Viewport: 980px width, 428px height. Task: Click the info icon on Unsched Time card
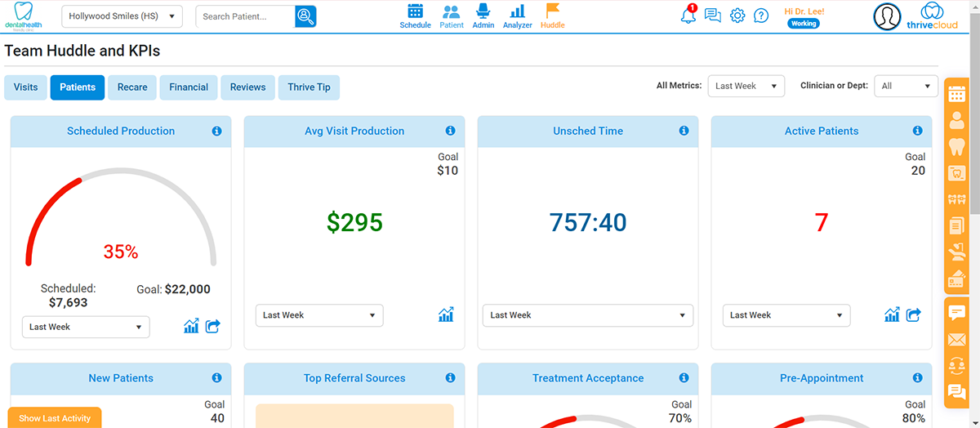[684, 131]
